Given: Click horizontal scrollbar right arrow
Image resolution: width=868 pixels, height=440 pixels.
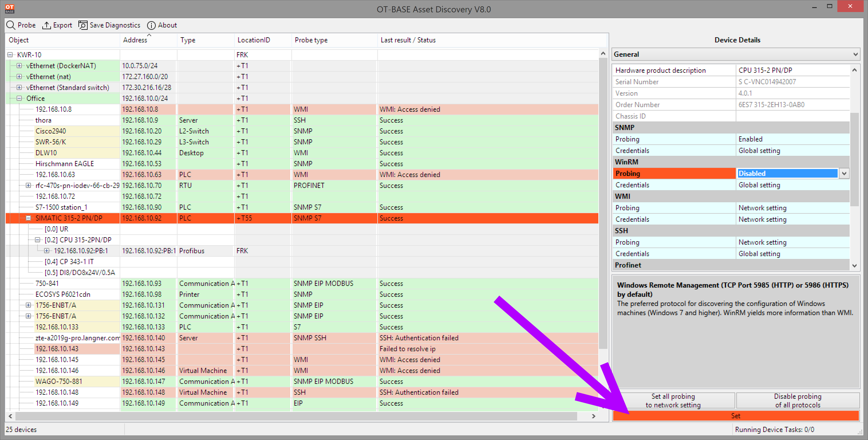Looking at the screenshot, I should (x=593, y=417).
